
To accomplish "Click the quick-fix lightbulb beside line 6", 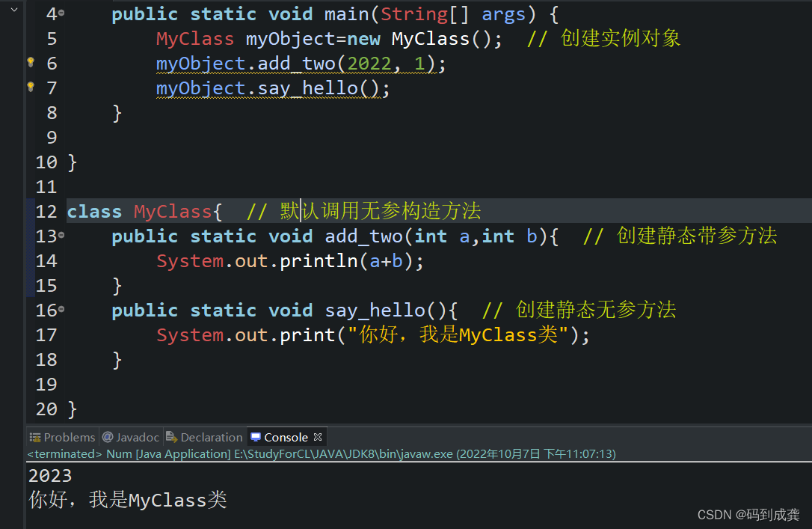I will point(30,63).
